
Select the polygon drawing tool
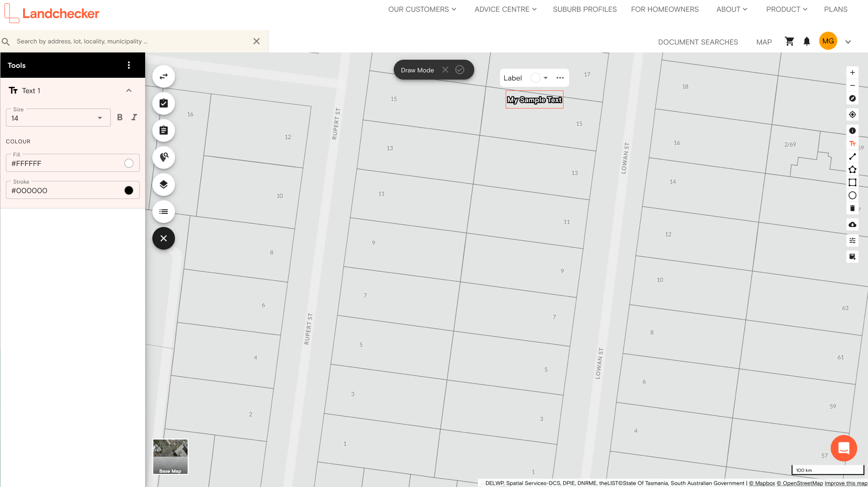click(852, 170)
